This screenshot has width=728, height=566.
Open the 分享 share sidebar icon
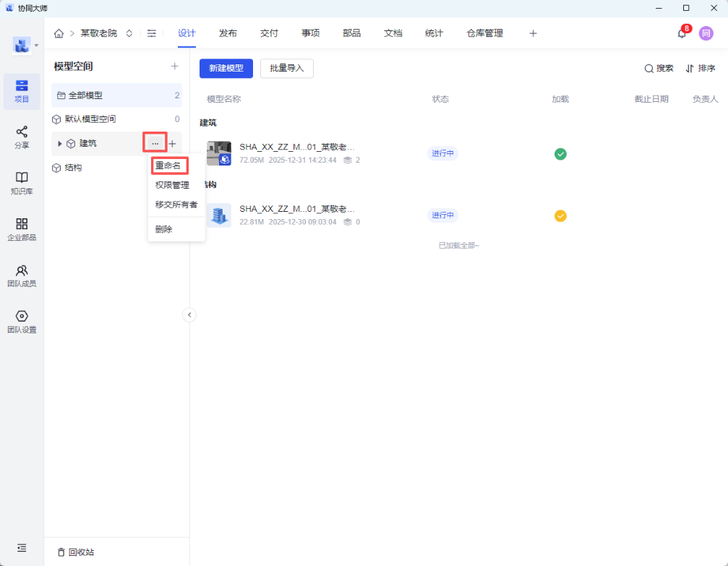pyautogui.click(x=22, y=137)
